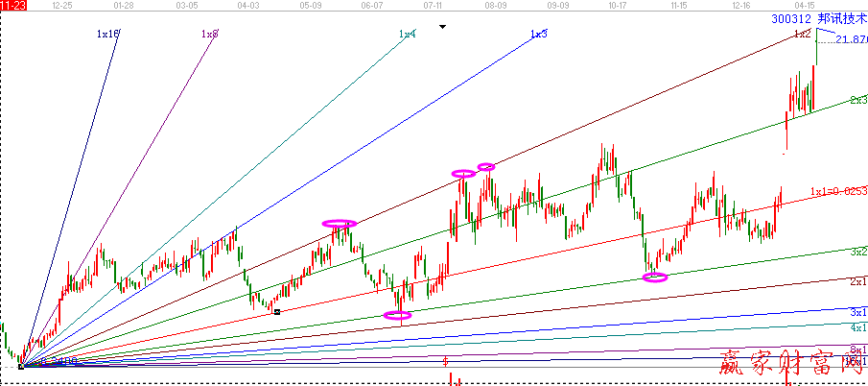
Task: Select the 1x16 Gann fan line label
Action: coord(107,34)
